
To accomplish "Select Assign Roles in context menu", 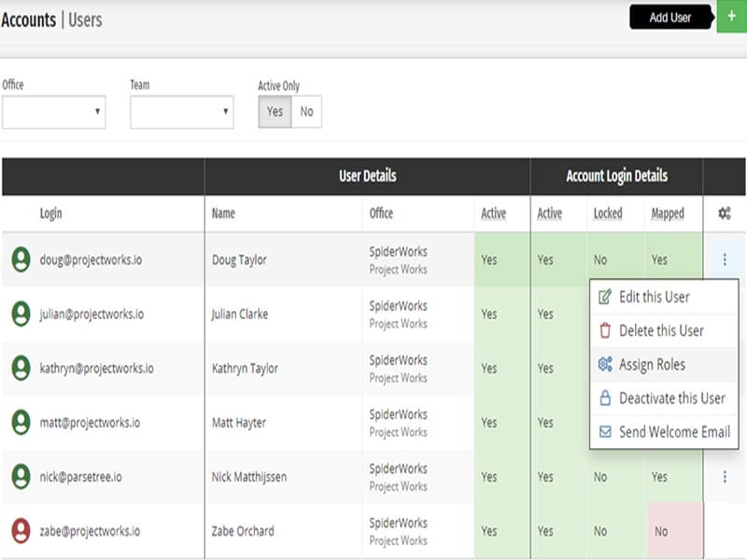I will 652,364.
